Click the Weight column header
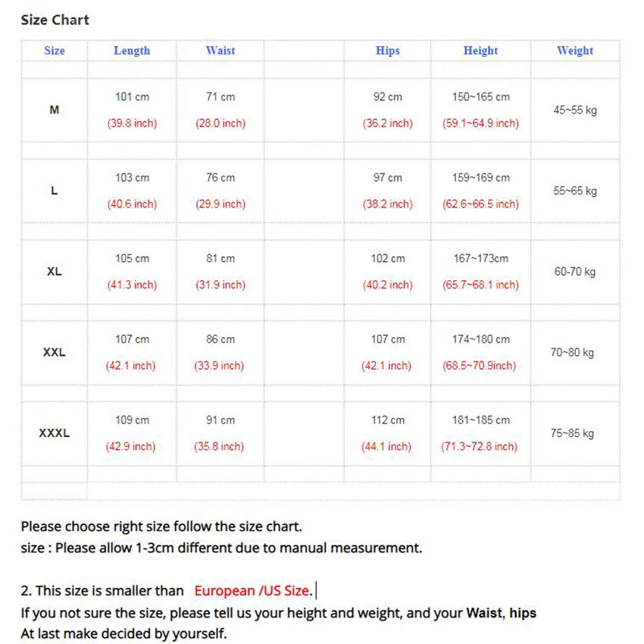 (x=575, y=51)
